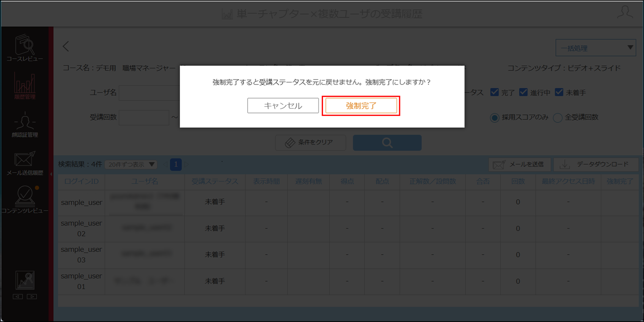Click the 受講回数 input field
Screen dimensions: 644x322
(144, 117)
